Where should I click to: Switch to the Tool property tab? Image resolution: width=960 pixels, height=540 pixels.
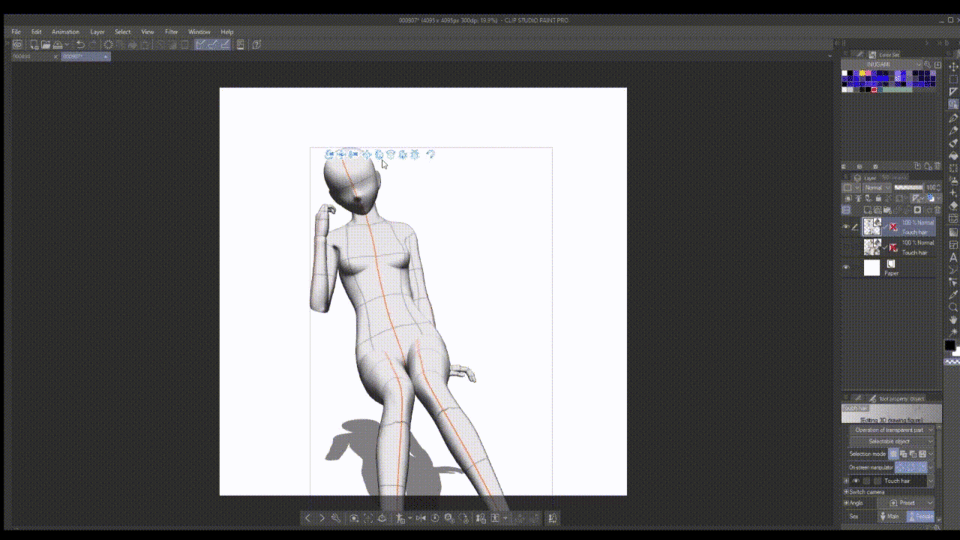pyautogui.click(x=899, y=399)
